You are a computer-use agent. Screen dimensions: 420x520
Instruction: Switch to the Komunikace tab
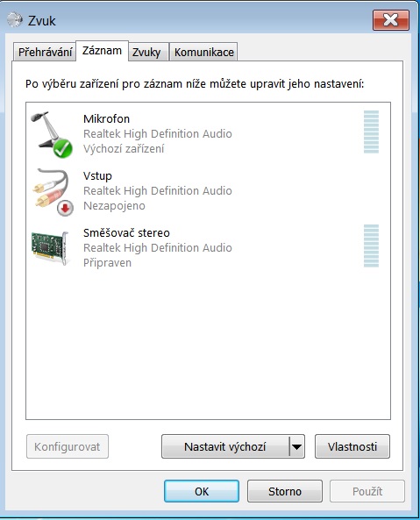(203, 52)
